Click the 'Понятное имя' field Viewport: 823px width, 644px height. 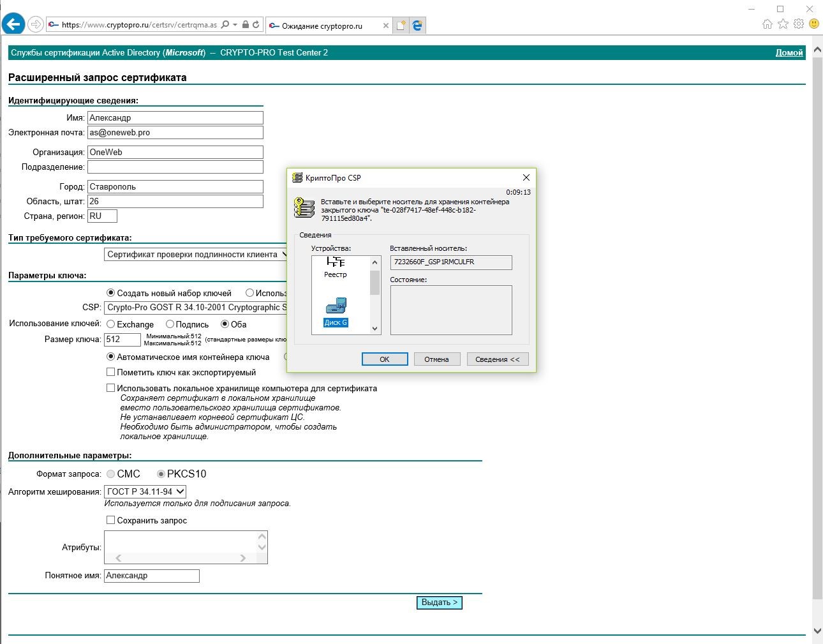pyautogui.click(x=152, y=576)
